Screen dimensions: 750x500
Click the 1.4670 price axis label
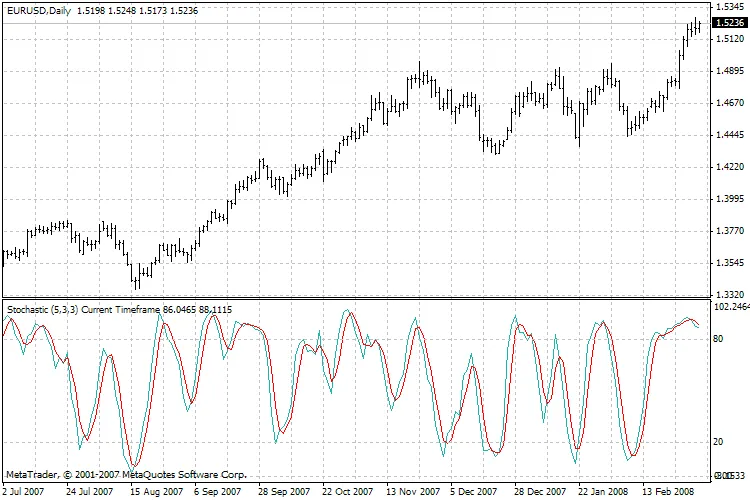pos(729,103)
